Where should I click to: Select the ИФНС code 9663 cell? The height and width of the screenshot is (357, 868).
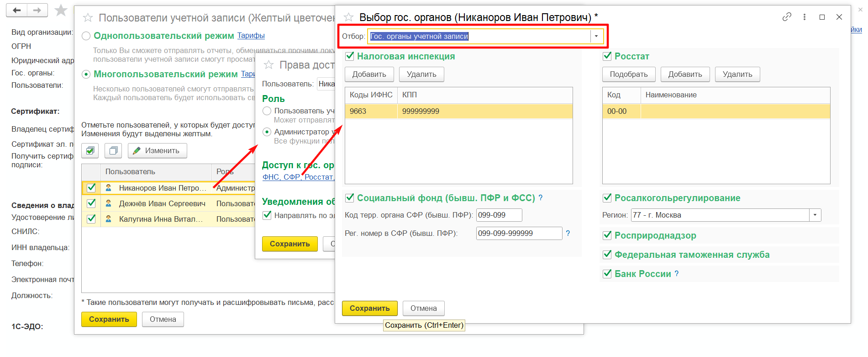pyautogui.click(x=371, y=111)
